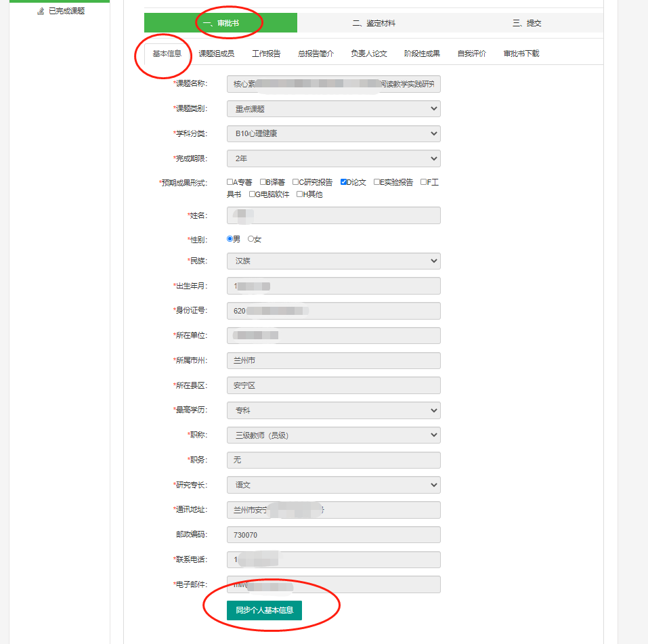648x644 pixels.
Task: Select the 二、鉴定材料 step
Action: coord(374,23)
